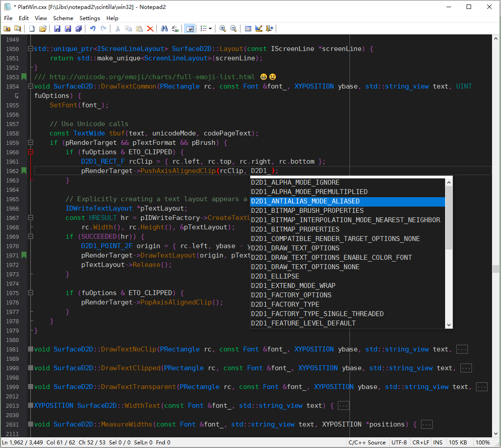
Task: Open the Help menu
Action: tap(113, 18)
